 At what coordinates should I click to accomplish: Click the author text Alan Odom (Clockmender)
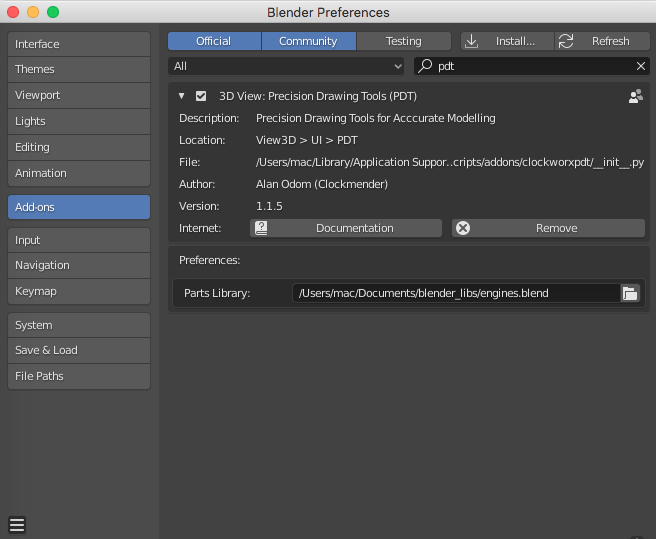(x=322, y=184)
